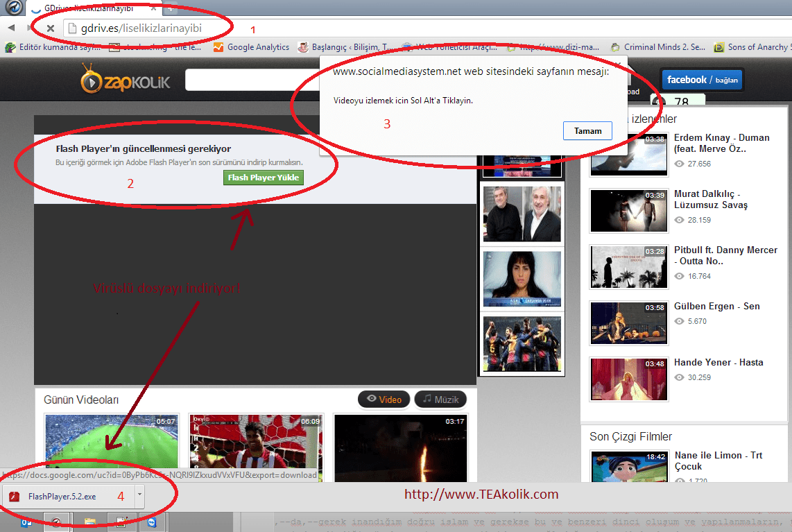
Task: Click the browser logo menu button
Action: click(x=14, y=7)
